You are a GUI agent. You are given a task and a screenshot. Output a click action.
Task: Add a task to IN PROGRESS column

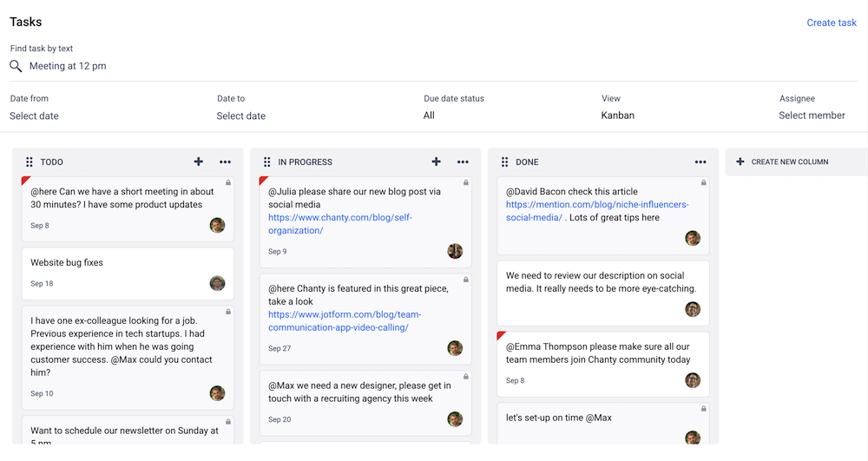click(437, 161)
